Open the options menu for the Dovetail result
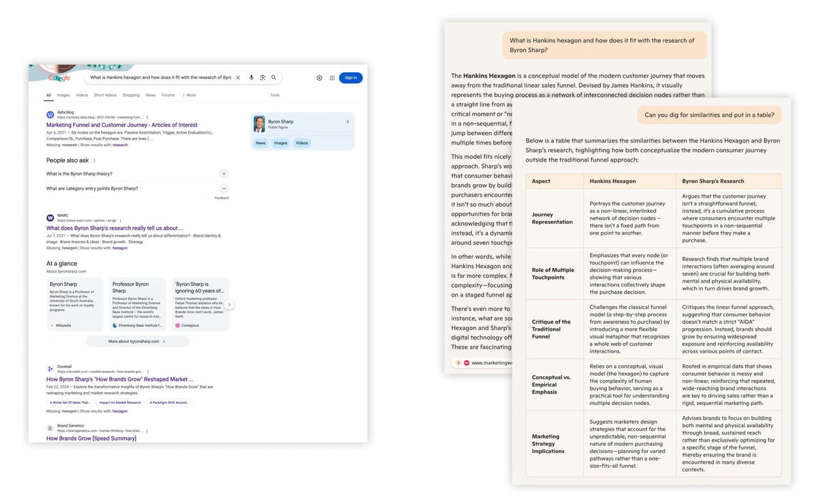819x504 pixels. [148, 372]
